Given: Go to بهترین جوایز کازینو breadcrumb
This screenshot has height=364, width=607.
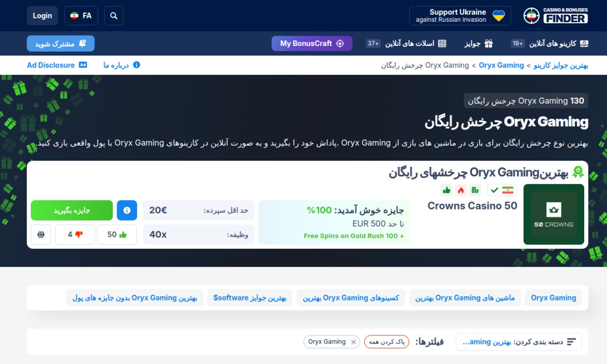Looking at the screenshot, I should click(561, 65).
